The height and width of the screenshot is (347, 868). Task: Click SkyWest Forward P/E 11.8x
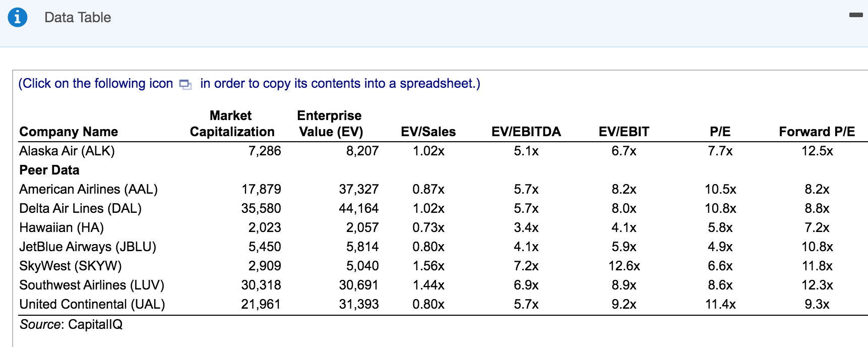(x=817, y=266)
